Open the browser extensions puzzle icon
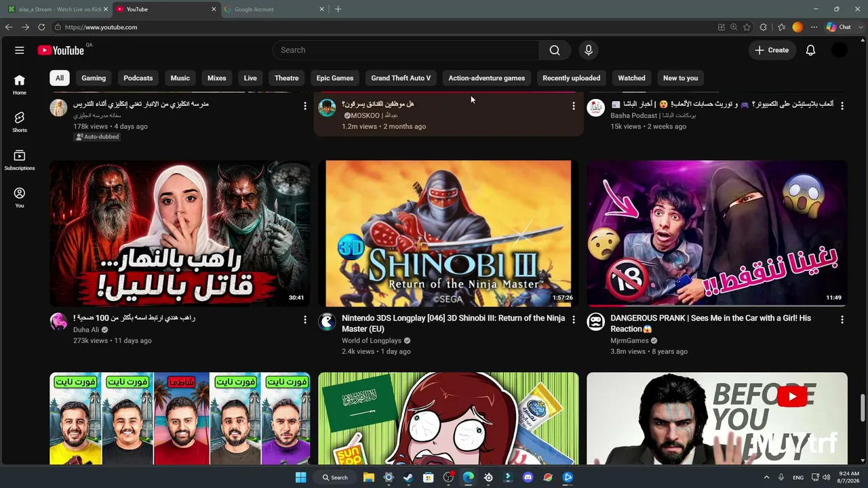 (764, 27)
